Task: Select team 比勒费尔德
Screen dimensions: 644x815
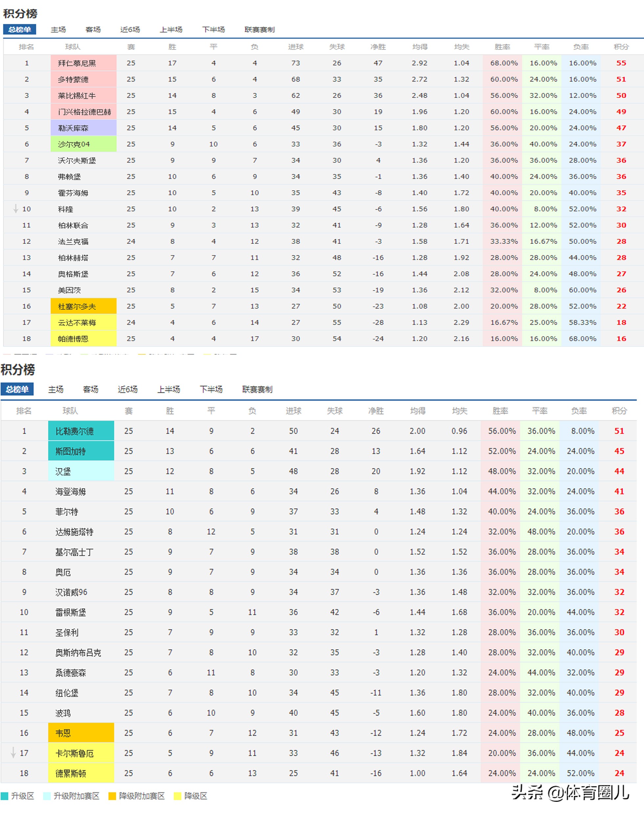Action: point(75,431)
